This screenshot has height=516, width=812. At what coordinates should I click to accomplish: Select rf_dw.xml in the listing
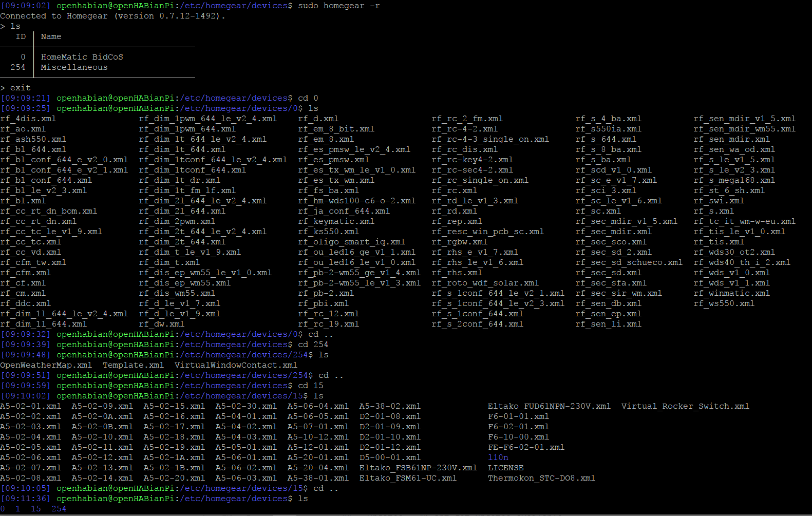click(162, 324)
